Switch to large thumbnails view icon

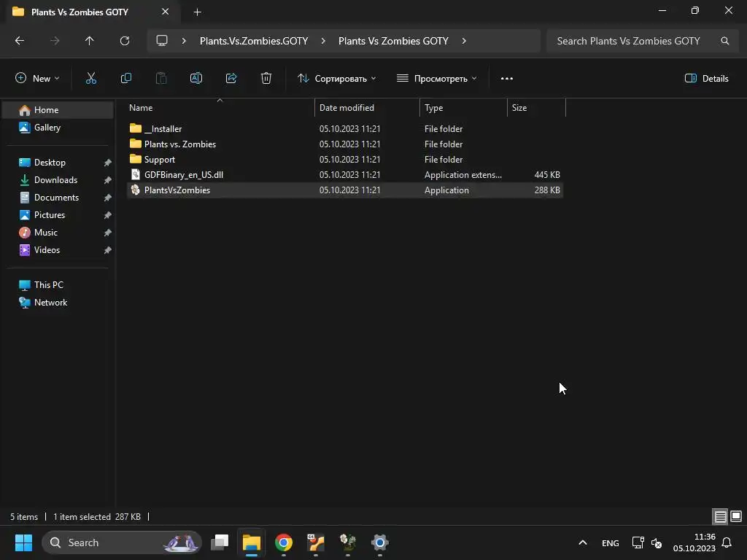pyautogui.click(x=736, y=516)
